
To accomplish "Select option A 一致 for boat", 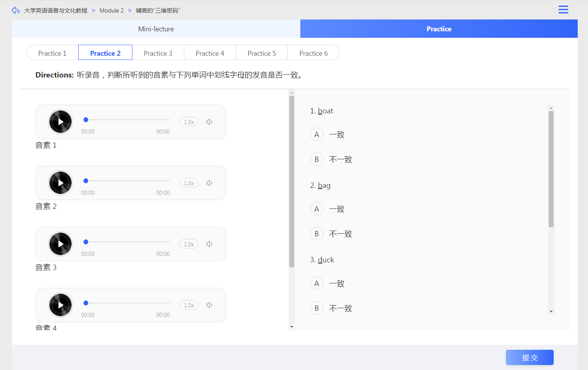I will [317, 134].
